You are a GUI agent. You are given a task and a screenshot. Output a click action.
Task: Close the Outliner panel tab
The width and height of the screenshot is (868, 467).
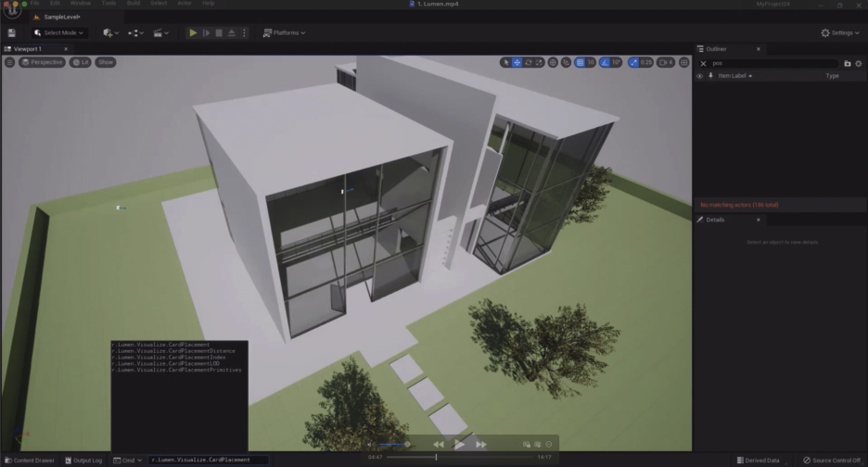point(759,49)
